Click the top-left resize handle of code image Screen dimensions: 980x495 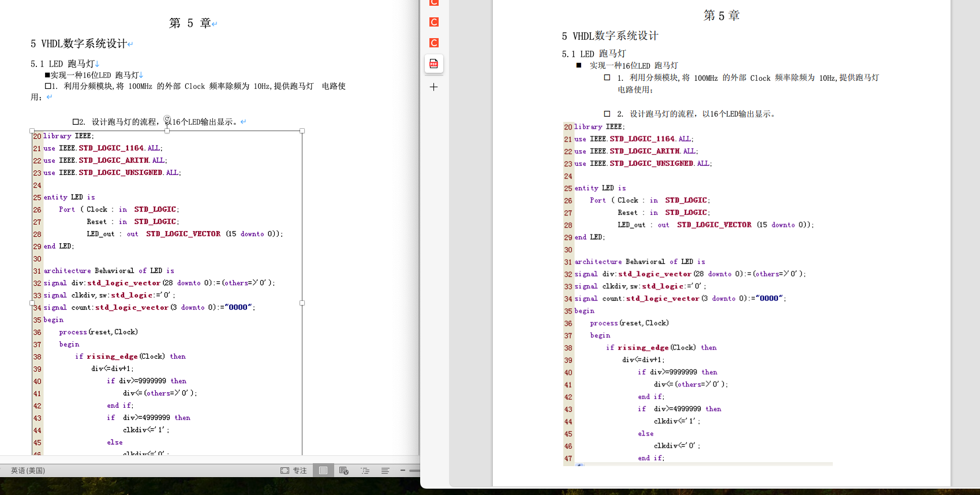tap(32, 131)
